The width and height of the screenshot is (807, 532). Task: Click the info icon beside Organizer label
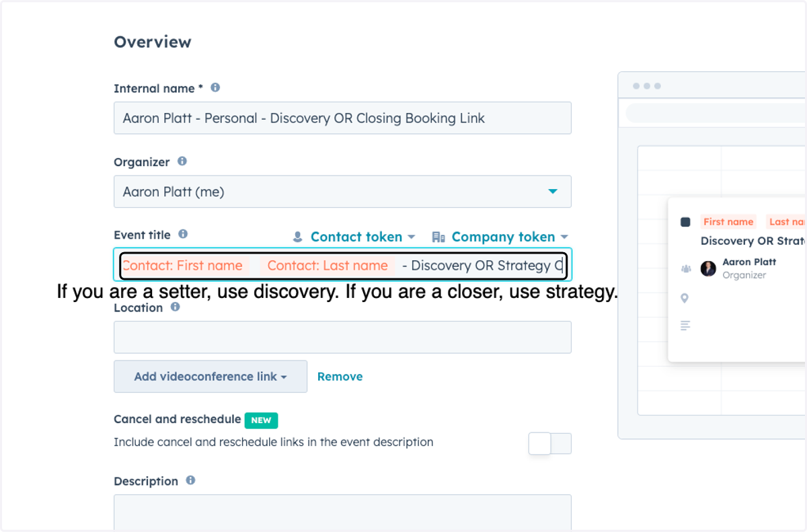[x=182, y=161]
